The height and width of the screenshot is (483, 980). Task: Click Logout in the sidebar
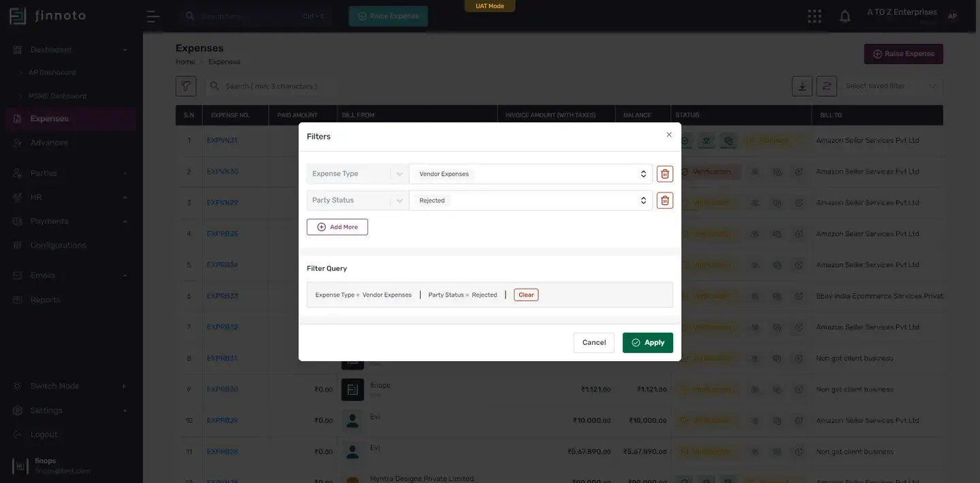[44, 435]
